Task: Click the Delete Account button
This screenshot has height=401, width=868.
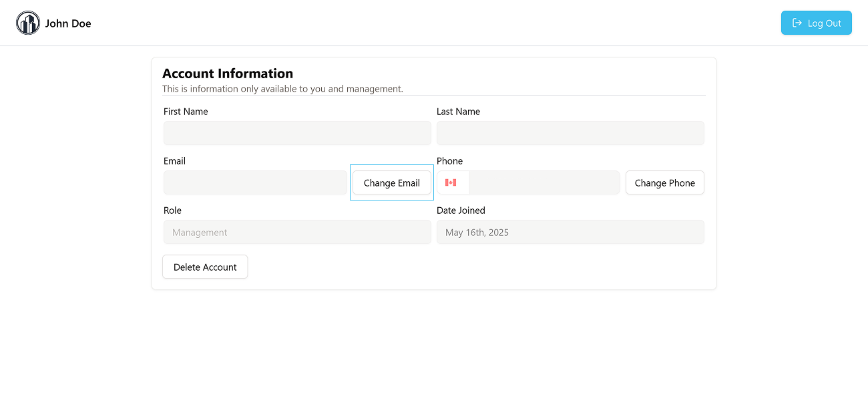Action: point(205,267)
